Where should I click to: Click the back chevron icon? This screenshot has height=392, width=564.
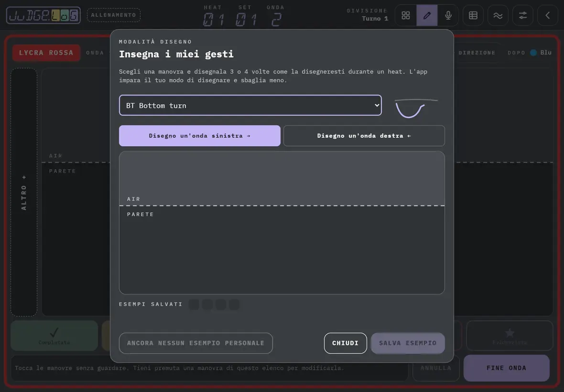547,15
